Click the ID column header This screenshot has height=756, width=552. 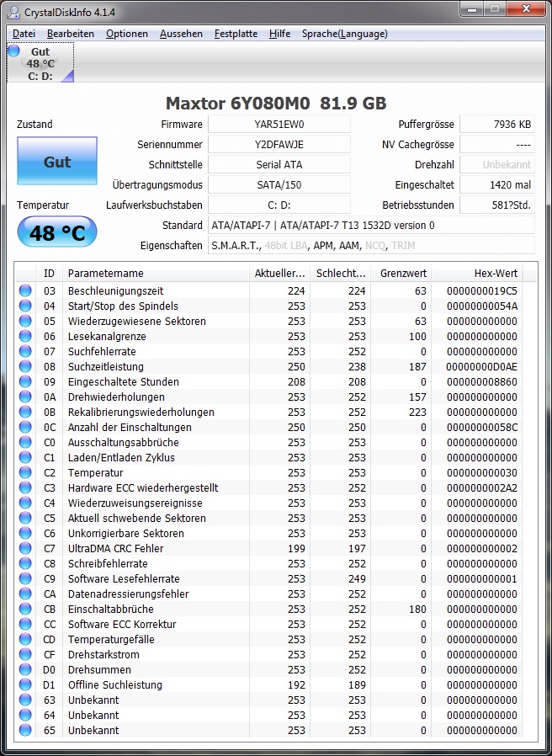point(49,274)
